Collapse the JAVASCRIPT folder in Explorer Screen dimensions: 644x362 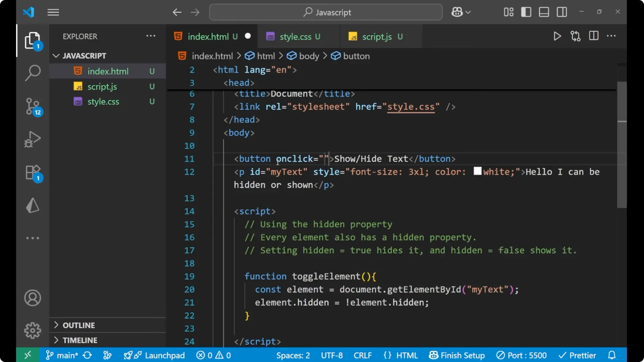click(56, 56)
